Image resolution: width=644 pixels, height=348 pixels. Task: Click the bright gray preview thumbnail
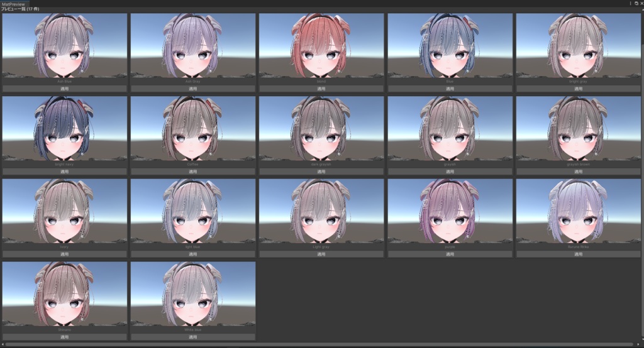[x=579, y=46]
